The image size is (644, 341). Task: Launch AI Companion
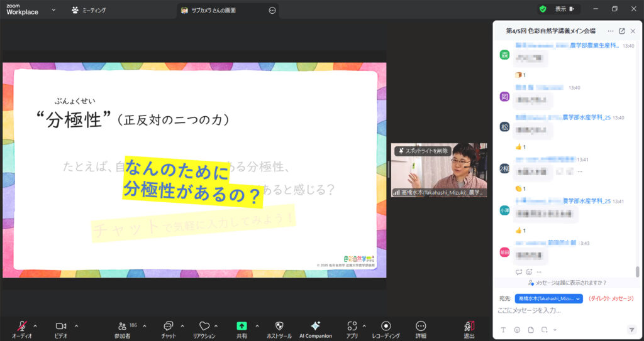click(x=316, y=327)
